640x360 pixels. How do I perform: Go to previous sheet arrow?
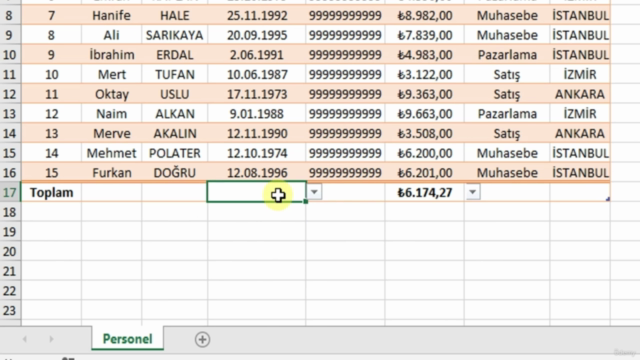pyautogui.click(x=25, y=339)
